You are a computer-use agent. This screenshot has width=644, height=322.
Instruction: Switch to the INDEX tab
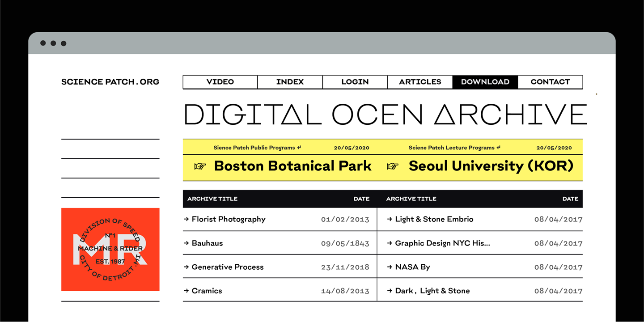(x=290, y=82)
